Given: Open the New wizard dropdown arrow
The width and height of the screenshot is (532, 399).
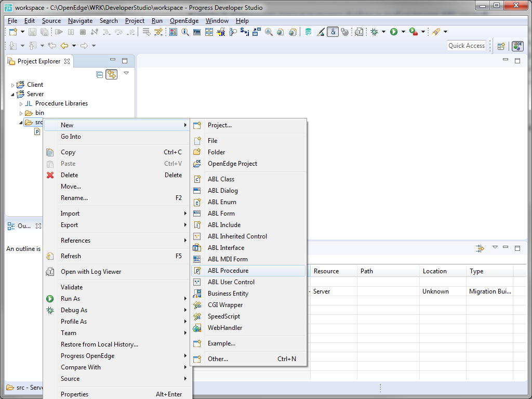Looking at the screenshot, I should 22,32.
